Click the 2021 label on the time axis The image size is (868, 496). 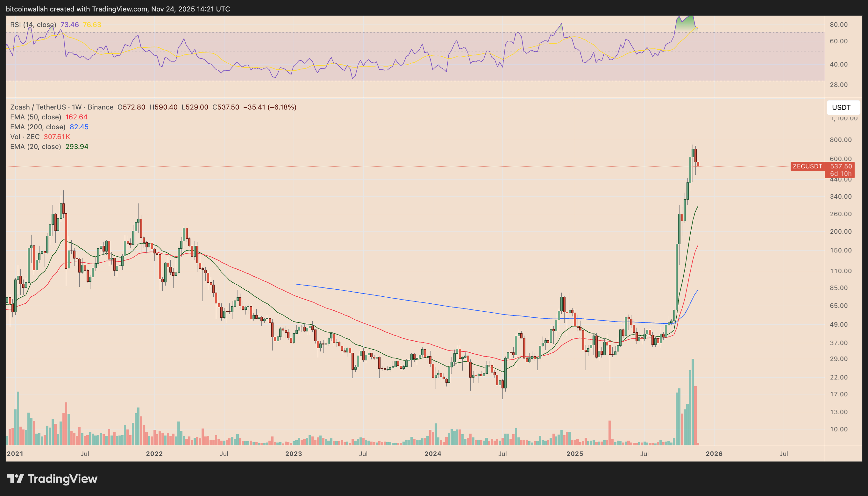click(16, 453)
